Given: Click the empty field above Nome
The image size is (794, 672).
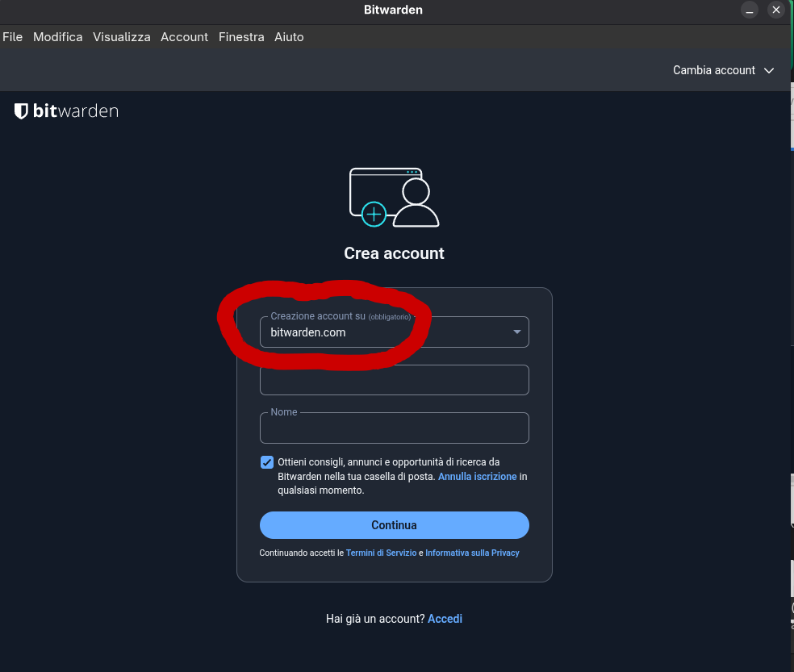Looking at the screenshot, I should (x=394, y=381).
